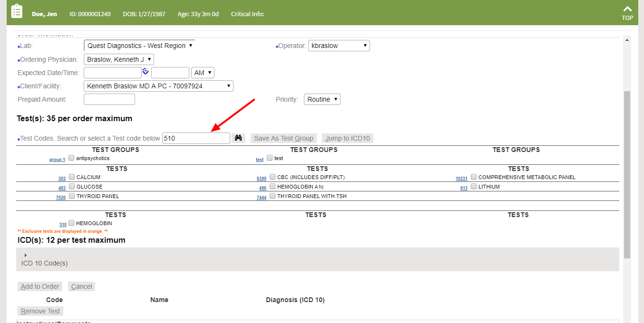Click the 'ID: 0000001240' text
Screen dimensions: 644x323
[x=90, y=14]
